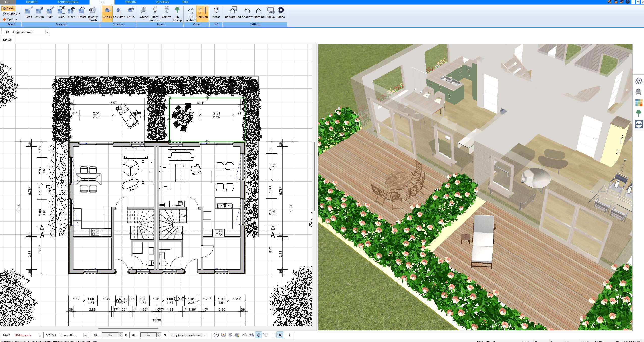Viewport: 644px width, 342px height.
Task: Insert an Object into the scene
Action: [x=144, y=13]
